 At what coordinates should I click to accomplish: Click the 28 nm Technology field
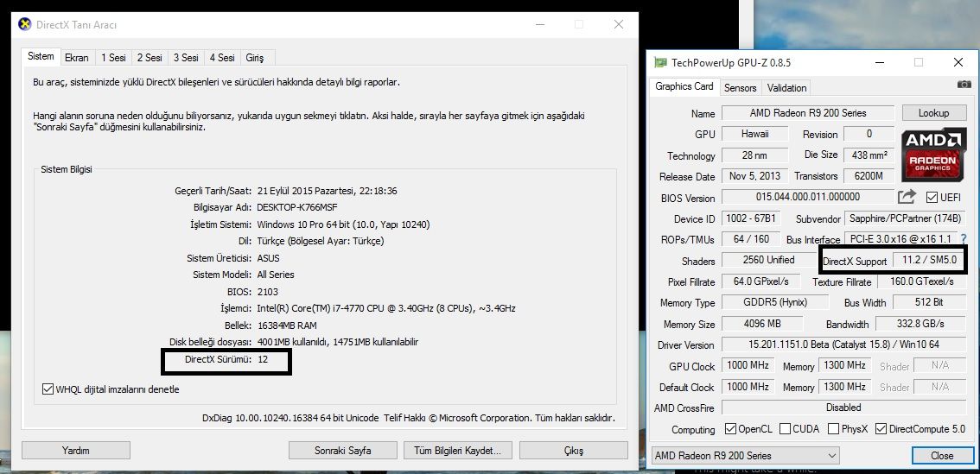[x=755, y=155]
